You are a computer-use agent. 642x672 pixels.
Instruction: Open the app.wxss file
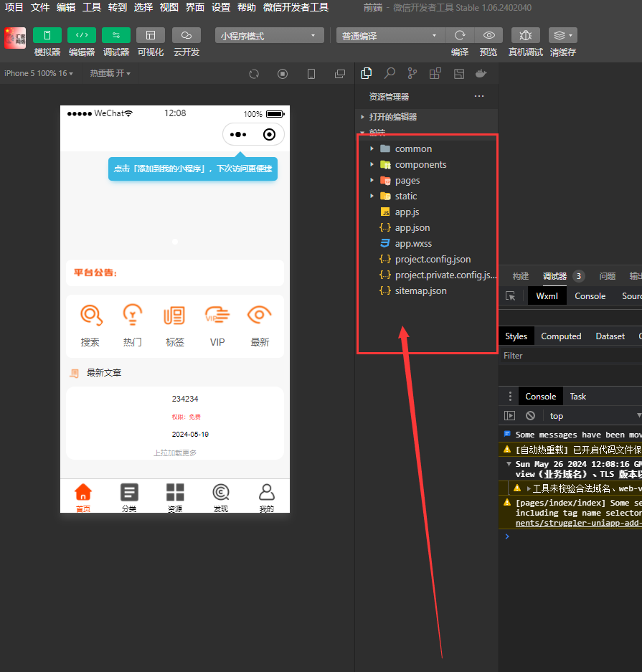pos(426,243)
